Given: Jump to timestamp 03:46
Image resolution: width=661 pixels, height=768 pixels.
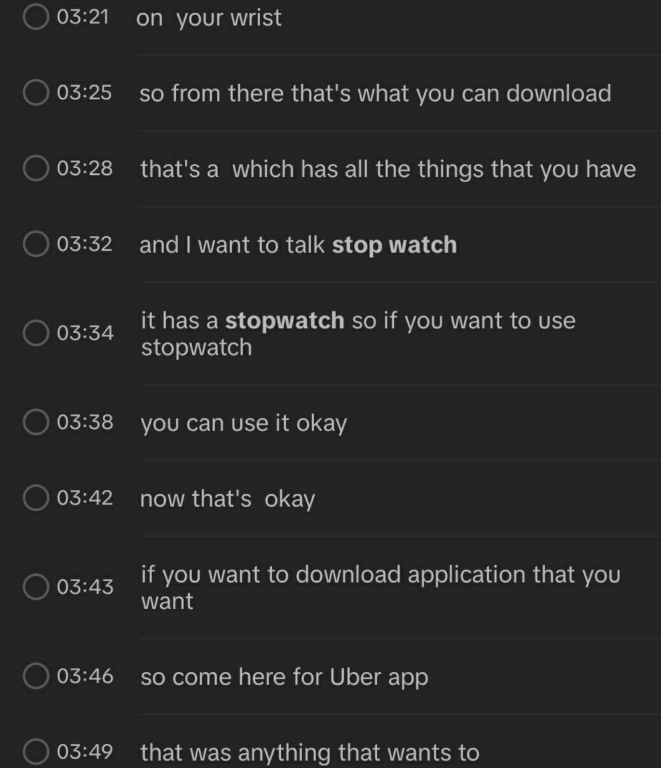Looking at the screenshot, I should point(85,676).
